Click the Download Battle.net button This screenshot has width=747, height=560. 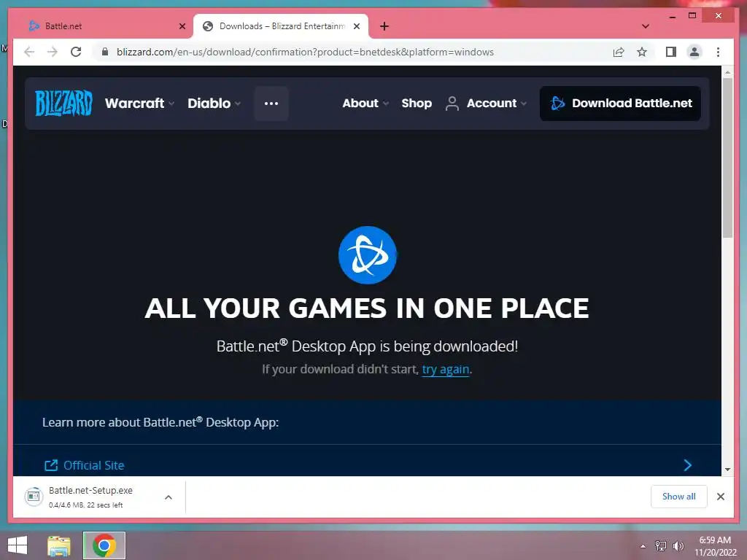click(x=620, y=104)
